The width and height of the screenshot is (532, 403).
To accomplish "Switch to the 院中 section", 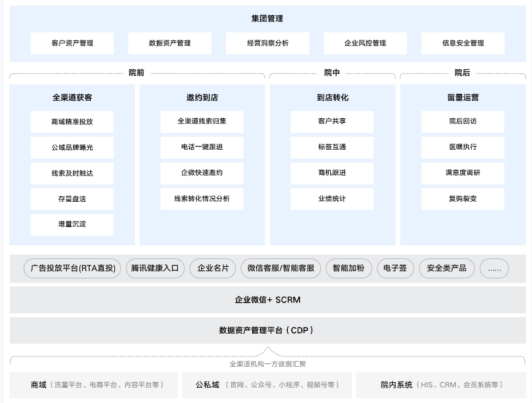I will tap(332, 72).
